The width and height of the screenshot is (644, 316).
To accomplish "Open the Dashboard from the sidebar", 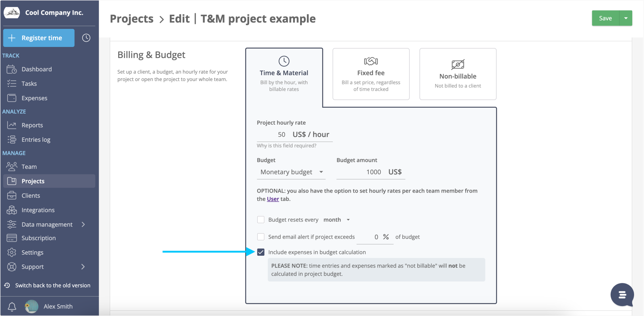I will pos(37,69).
